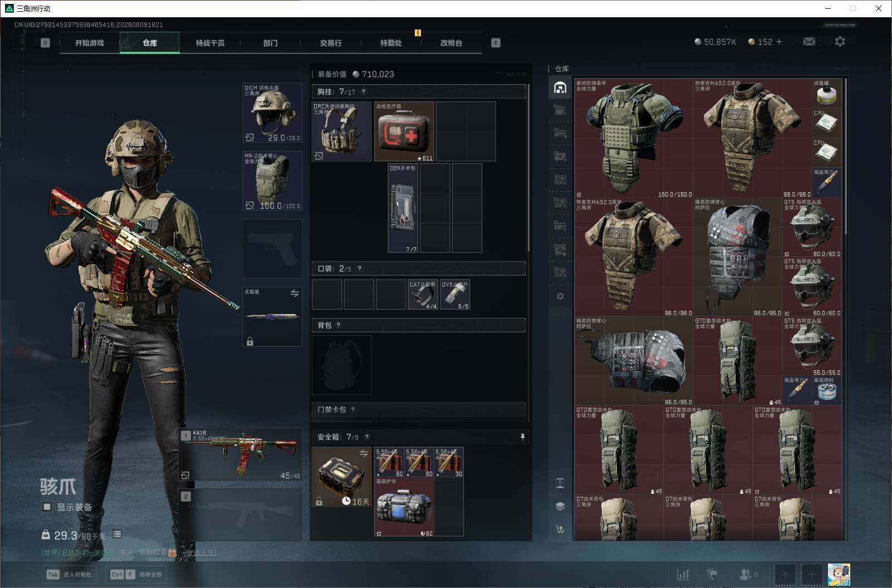Open the 特战干员 tab
The height and width of the screenshot is (588, 892).
[x=210, y=43]
